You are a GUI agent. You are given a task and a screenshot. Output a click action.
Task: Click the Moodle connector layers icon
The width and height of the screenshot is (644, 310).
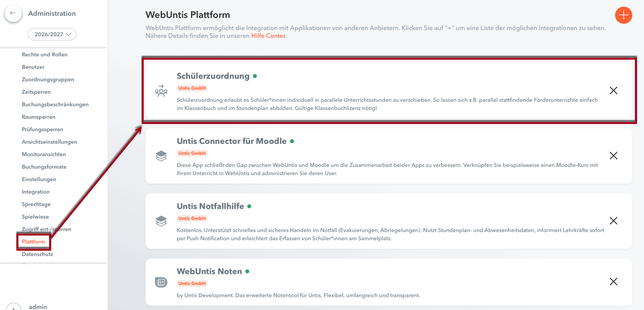(x=161, y=156)
